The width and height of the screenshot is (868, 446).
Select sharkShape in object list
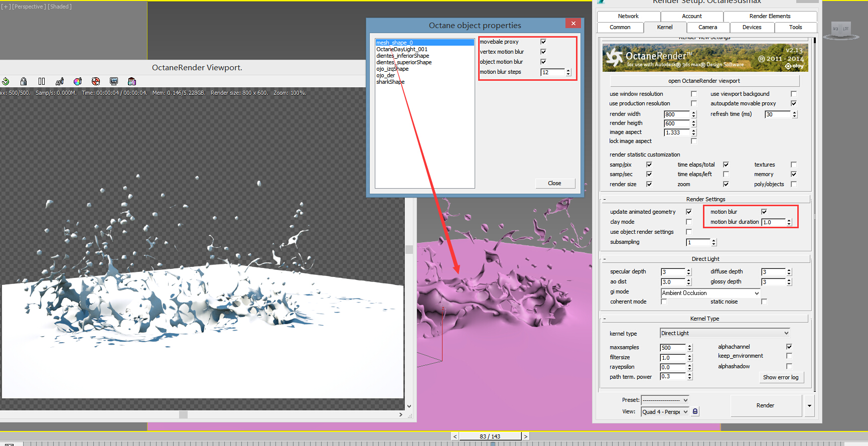(390, 82)
